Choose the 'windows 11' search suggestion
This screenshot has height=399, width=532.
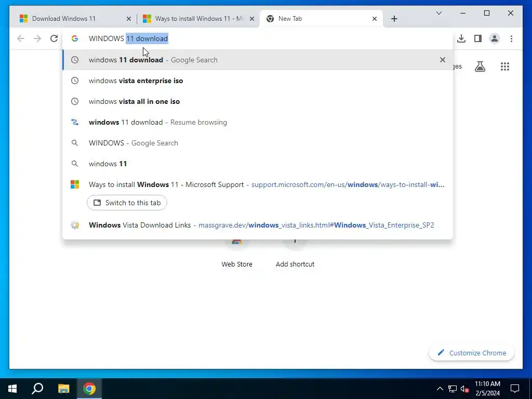(x=258, y=164)
